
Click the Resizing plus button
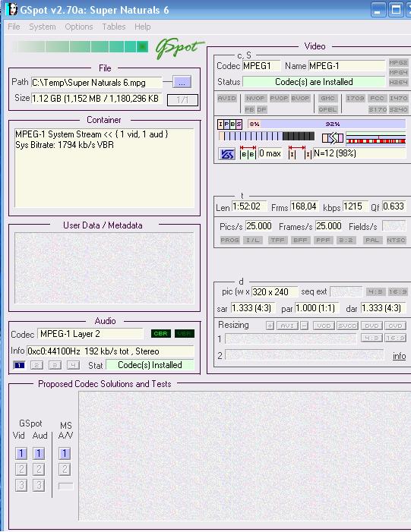270,326
